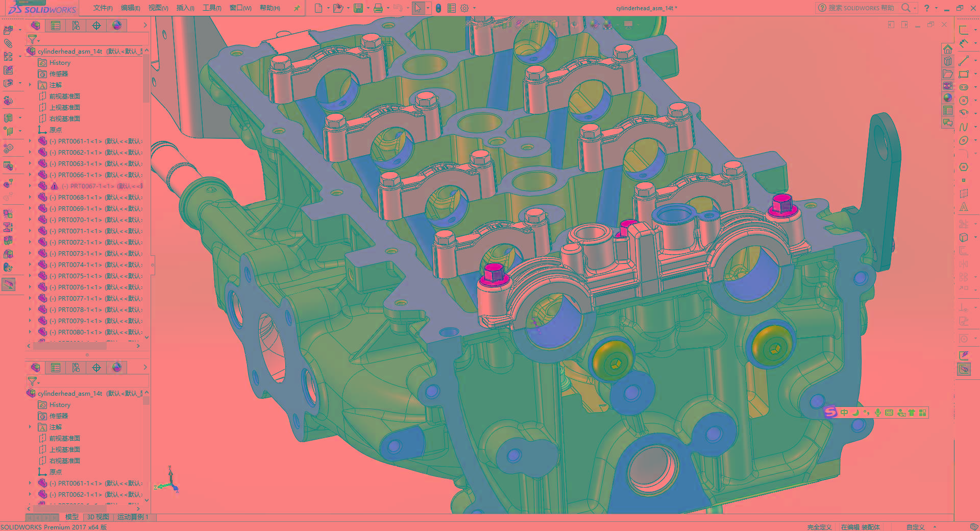Open the Line tool dropdown arrow
This screenshot has width=980, height=531.
[x=975, y=61]
